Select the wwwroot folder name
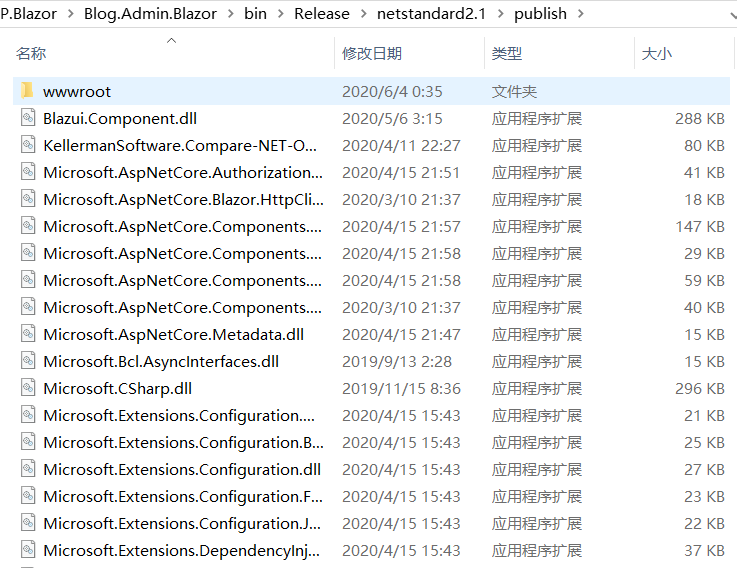This screenshot has width=737, height=568. (77, 91)
